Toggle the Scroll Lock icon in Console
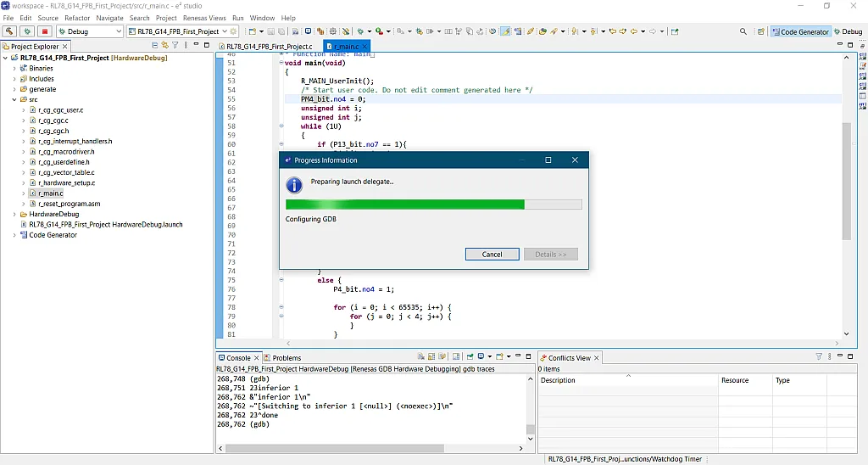 (431, 356)
